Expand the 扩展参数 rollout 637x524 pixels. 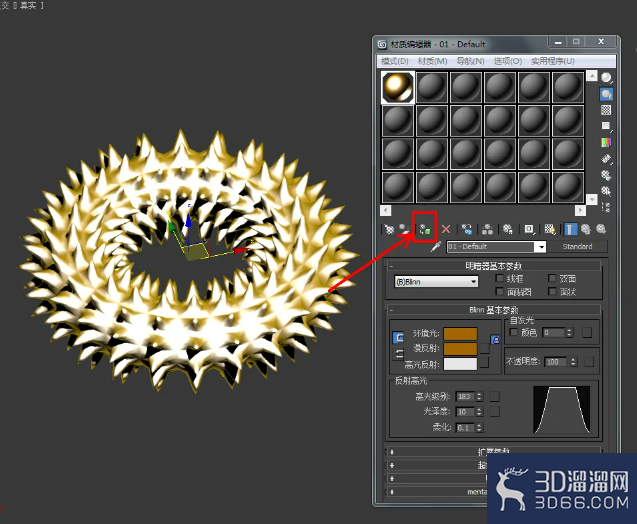[494, 451]
